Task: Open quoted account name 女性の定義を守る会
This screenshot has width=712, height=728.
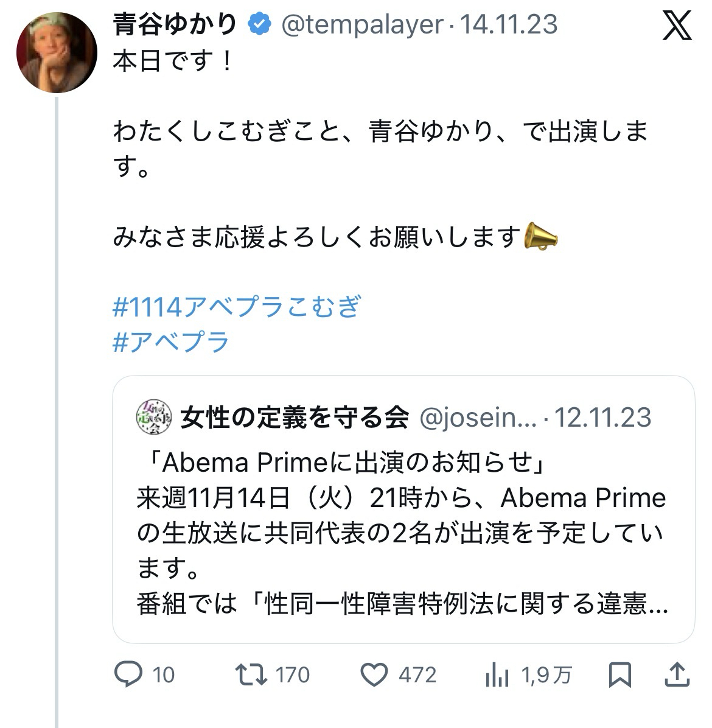Action: click(x=295, y=418)
